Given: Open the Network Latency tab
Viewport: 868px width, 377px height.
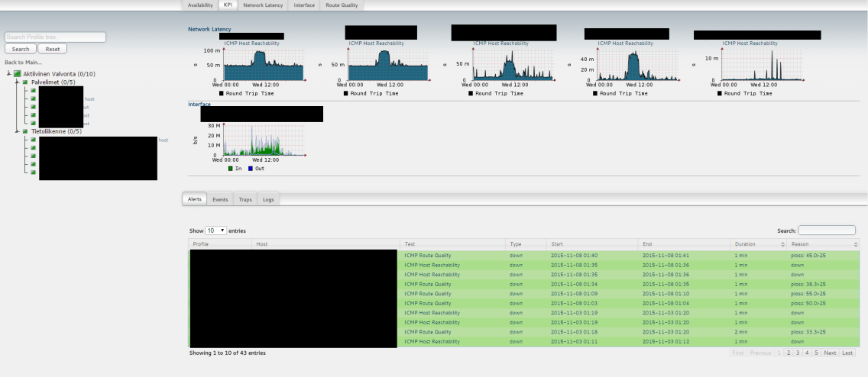Looking at the screenshot, I should pyautogui.click(x=263, y=5).
